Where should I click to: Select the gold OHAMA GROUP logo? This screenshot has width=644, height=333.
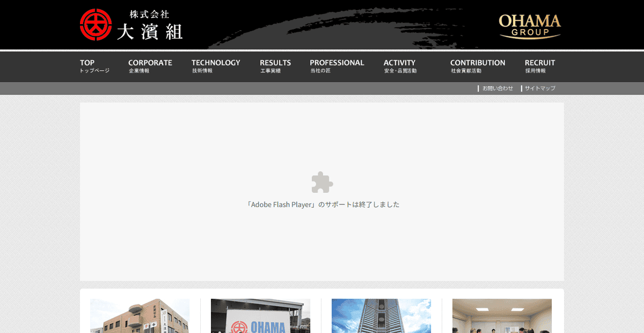tap(529, 24)
